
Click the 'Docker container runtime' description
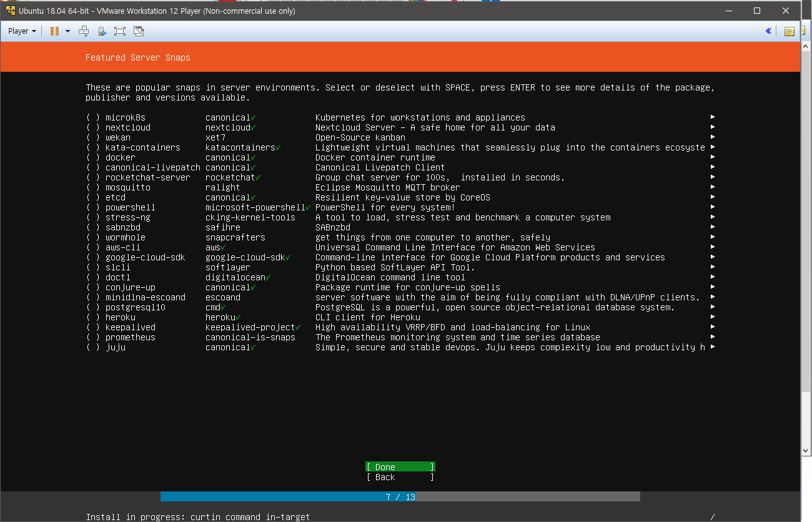click(375, 157)
